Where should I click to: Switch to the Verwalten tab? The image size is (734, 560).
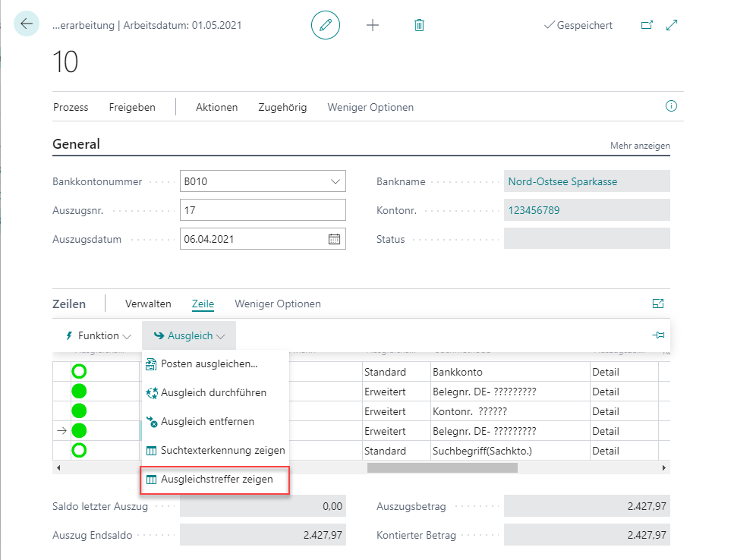[x=148, y=304]
